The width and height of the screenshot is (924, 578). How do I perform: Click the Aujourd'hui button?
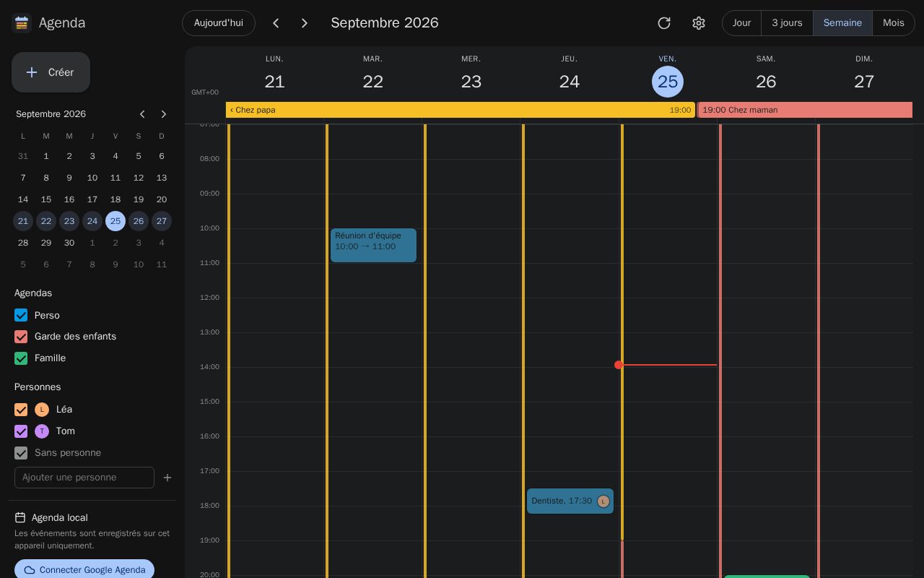point(219,23)
